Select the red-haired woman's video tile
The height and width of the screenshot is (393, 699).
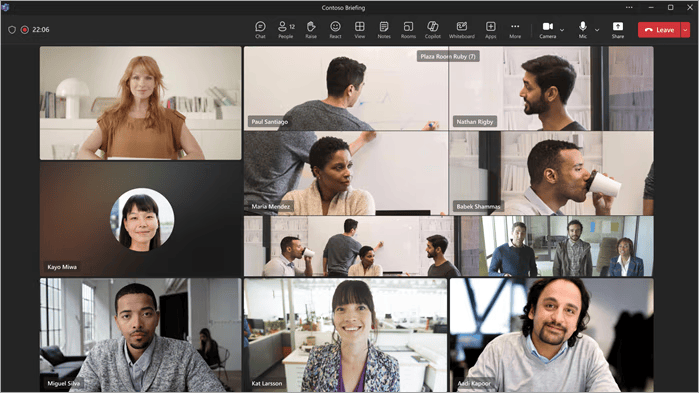pos(141,103)
